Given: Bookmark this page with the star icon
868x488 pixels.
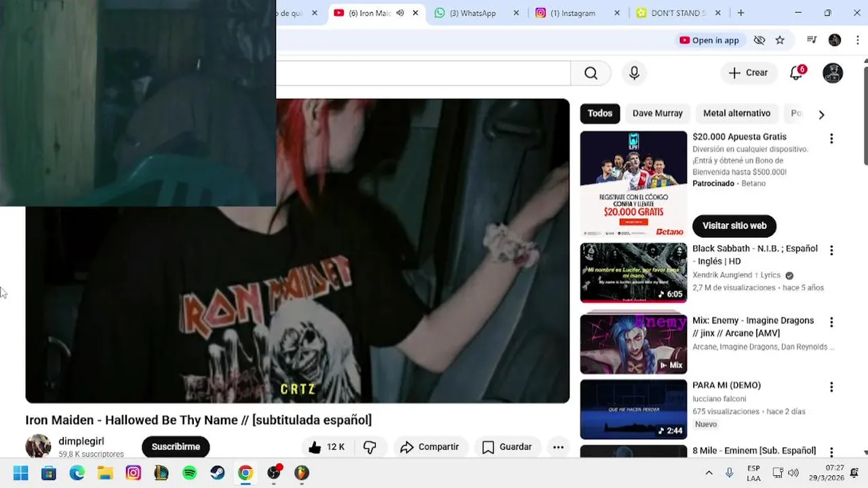Looking at the screenshot, I should (780, 40).
